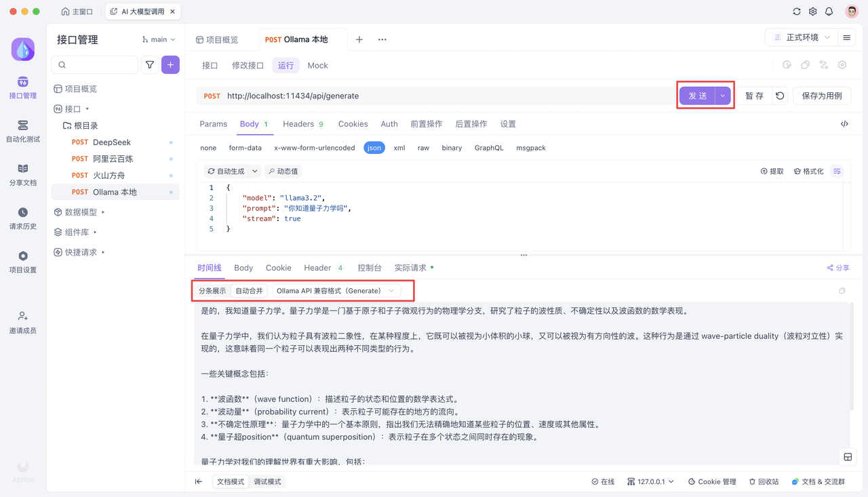Click the filter funnel icon
The width and height of the screenshot is (868, 497).
150,65
